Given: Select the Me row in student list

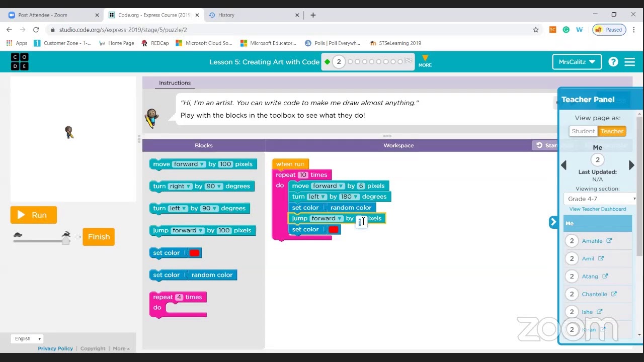Looking at the screenshot, I should coord(598,223).
